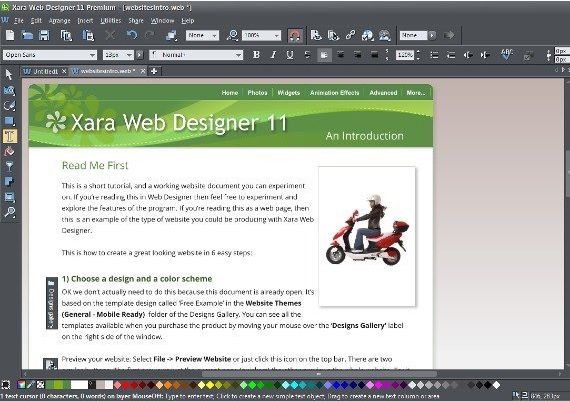Open the None dropdown left of the zoom icon

[x=214, y=35]
